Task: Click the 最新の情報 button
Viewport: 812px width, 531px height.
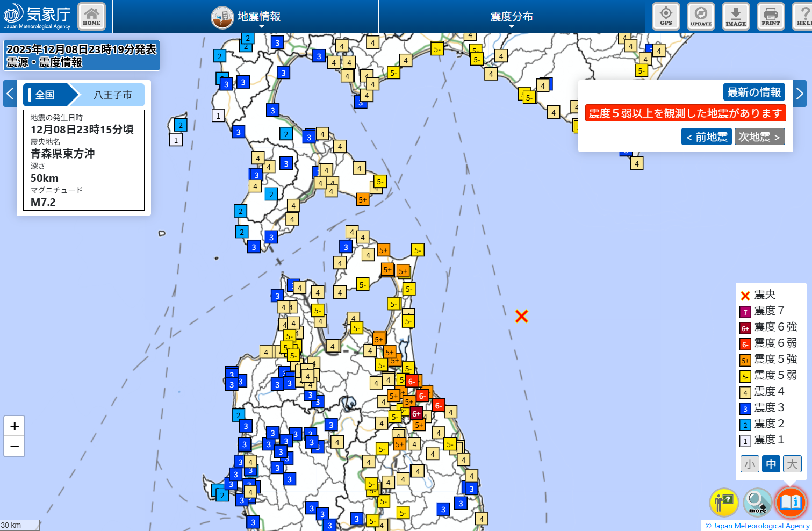Action: click(x=753, y=92)
